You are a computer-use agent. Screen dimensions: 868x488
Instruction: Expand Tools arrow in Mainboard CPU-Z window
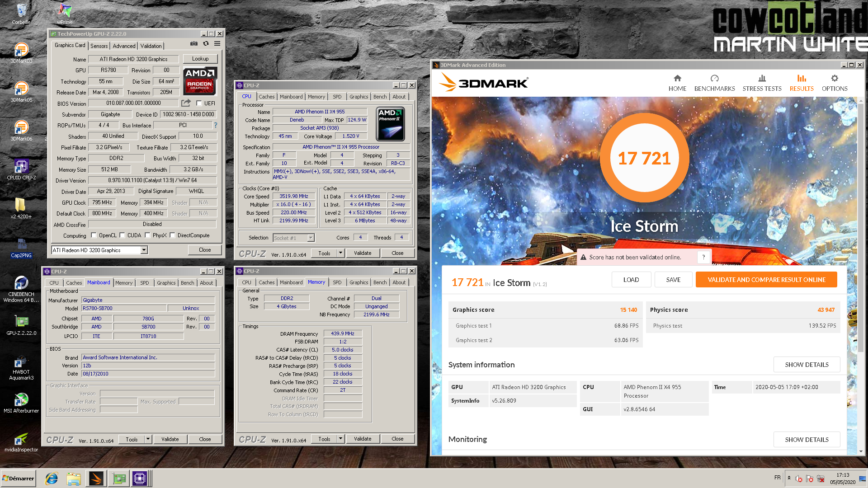(148, 439)
